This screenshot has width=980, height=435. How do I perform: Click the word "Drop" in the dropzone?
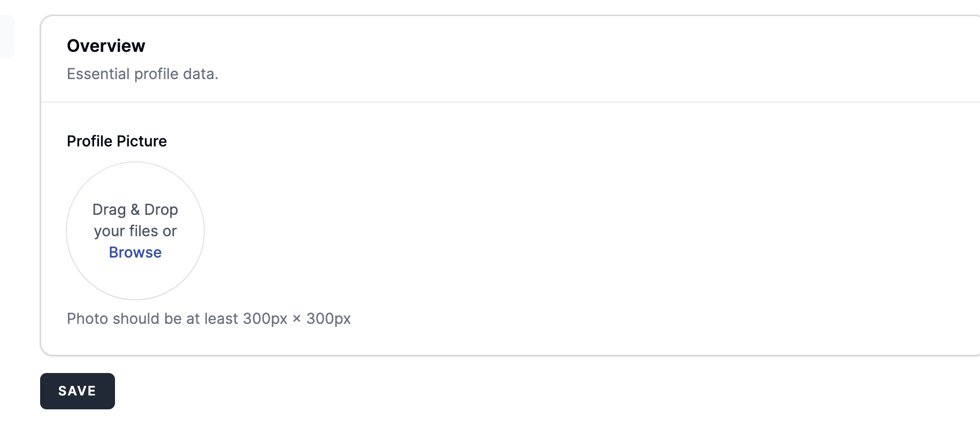pos(161,209)
